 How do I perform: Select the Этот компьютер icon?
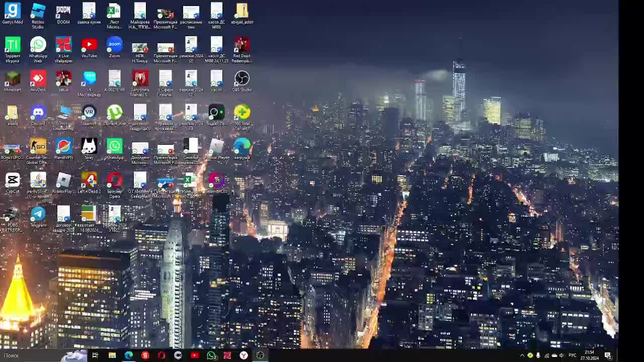click(63, 118)
